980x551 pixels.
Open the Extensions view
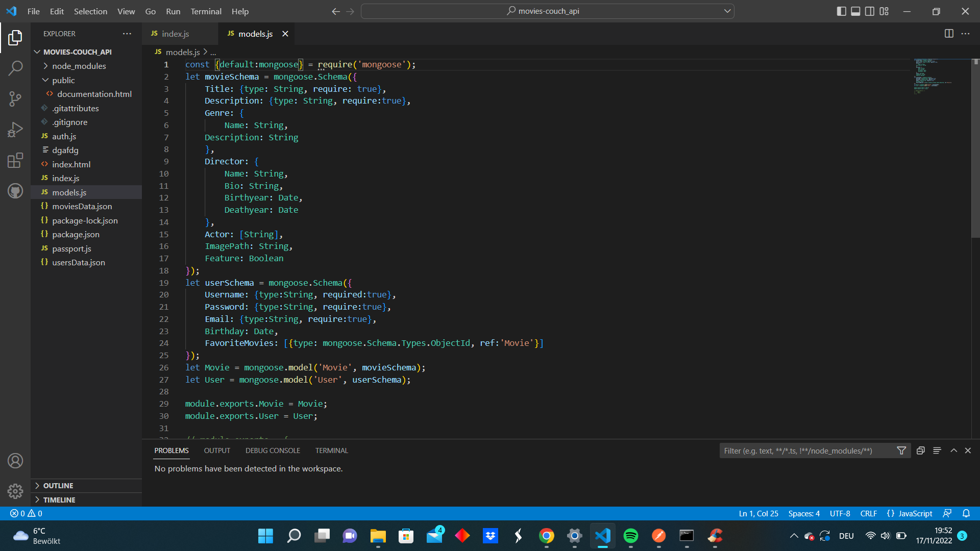click(15, 160)
